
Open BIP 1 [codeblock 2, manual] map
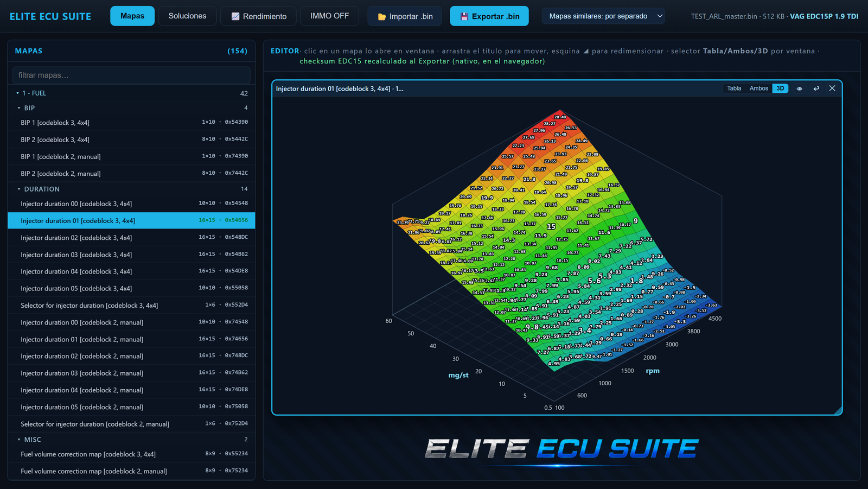coord(131,156)
